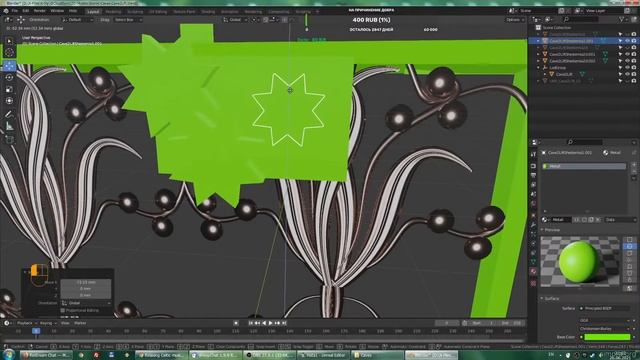
Task: Jump to timeline end frame
Action: coord(284,323)
